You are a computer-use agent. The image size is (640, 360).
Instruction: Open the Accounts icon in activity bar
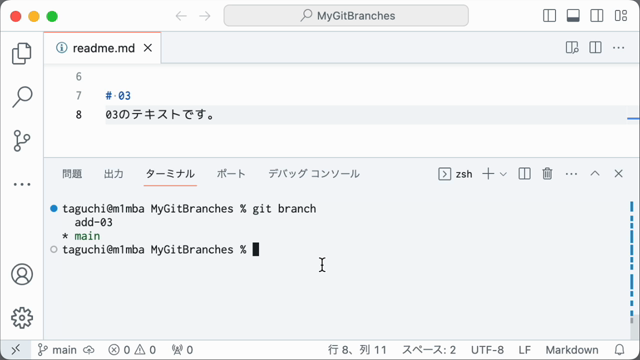click(x=22, y=274)
